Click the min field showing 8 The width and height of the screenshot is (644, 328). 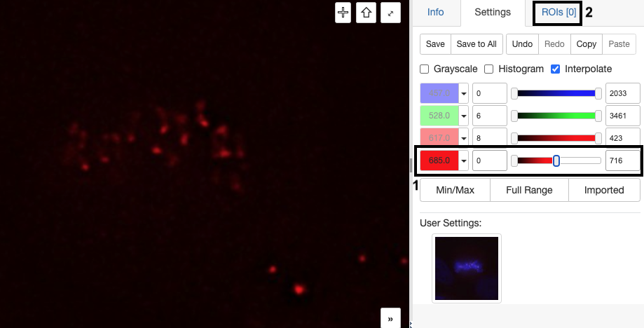coord(490,138)
